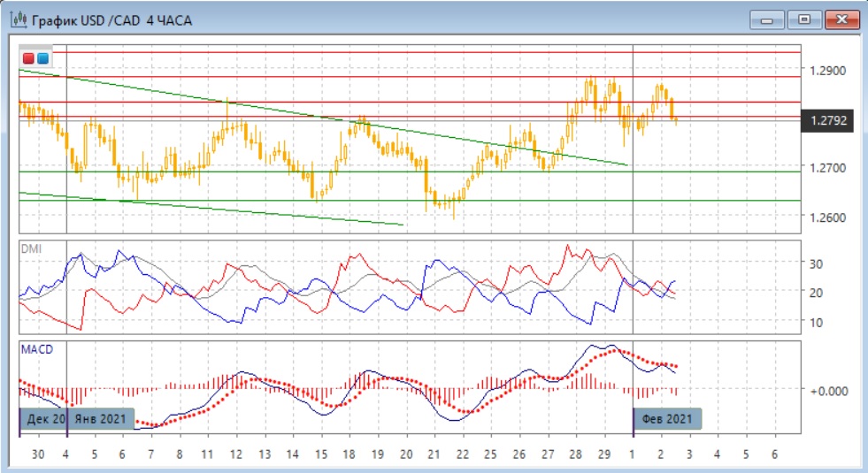The image size is (868, 473).
Task: Maximize the USD/CAD chart window
Action: pyautogui.click(x=804, y=19)
